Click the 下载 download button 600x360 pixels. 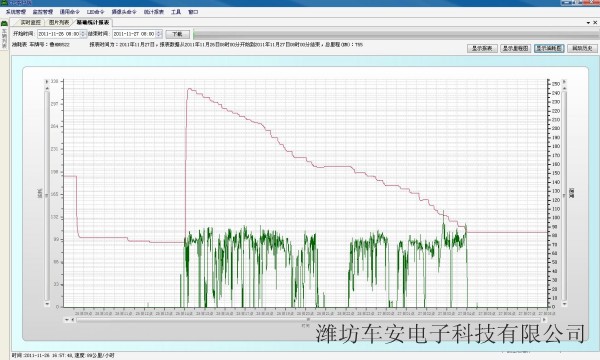[x=178, y=34]
